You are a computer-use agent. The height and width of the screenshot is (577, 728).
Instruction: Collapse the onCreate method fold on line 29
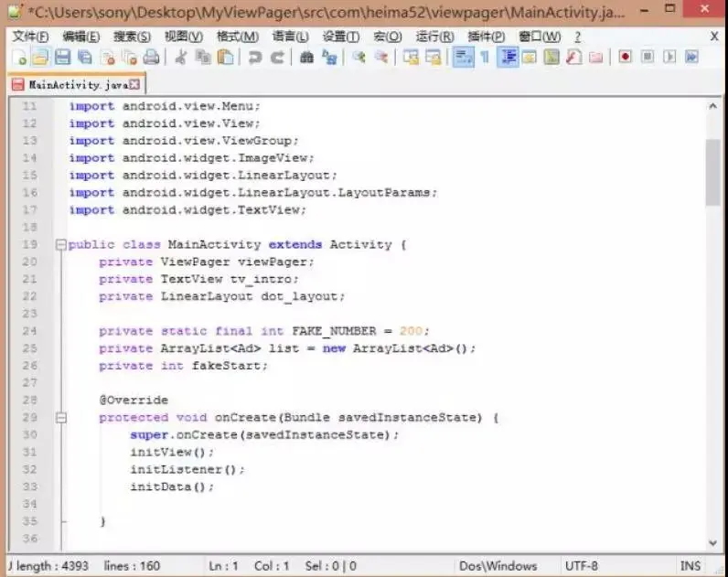[61, 418]
